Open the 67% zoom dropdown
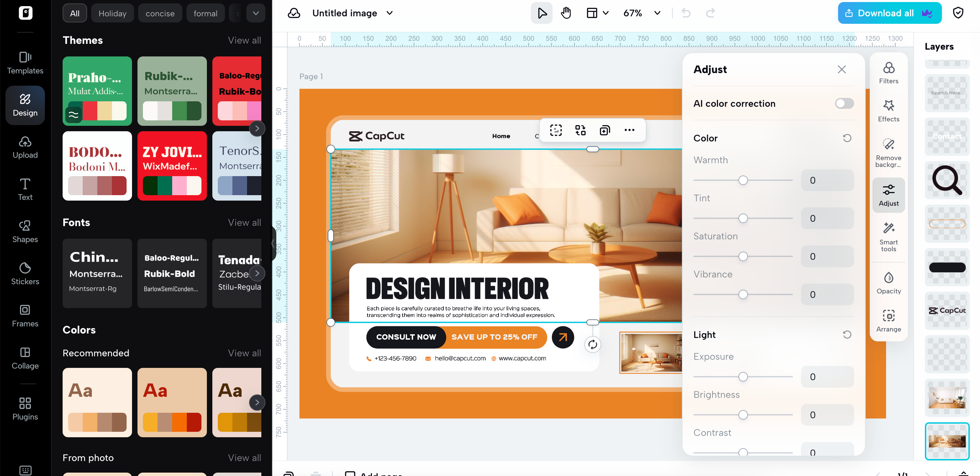The height and width of the screenshot is (476, 980). click(x=657, y=13)
